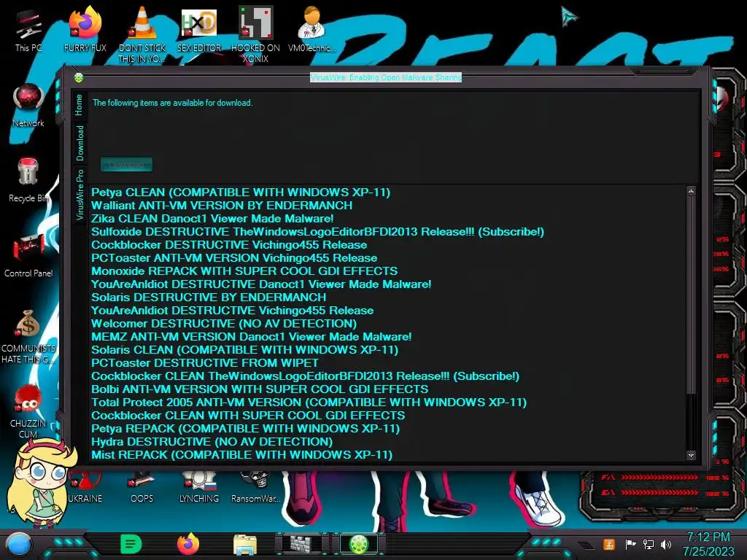This screenshot has height=560, width=747.
Task: Click the VirusWire lime taskbar button
Action: click(359, 544)
